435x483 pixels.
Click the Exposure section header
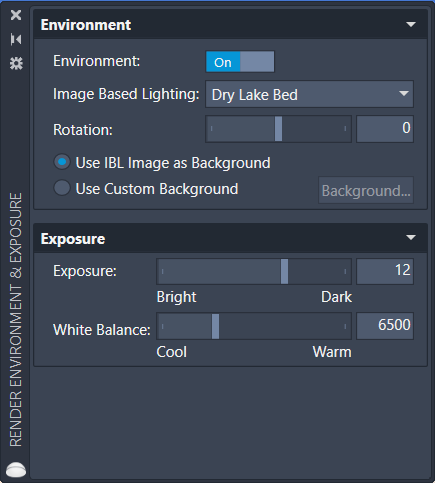pyautogui.click(x=230, y=238)
